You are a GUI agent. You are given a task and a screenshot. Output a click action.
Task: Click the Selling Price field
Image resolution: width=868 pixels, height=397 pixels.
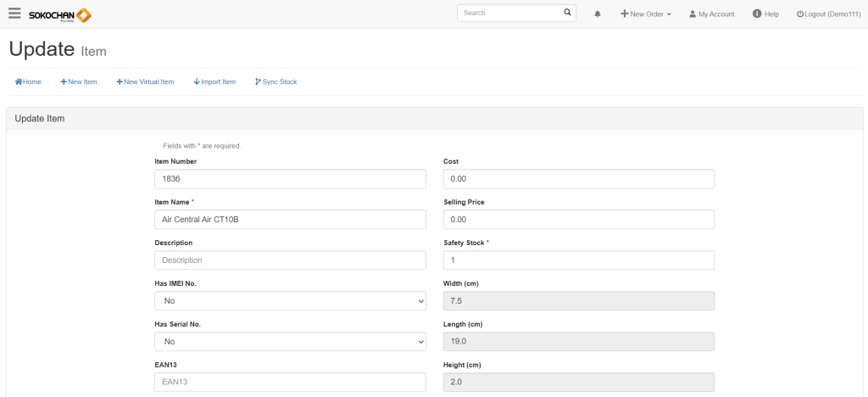[579, 220]
